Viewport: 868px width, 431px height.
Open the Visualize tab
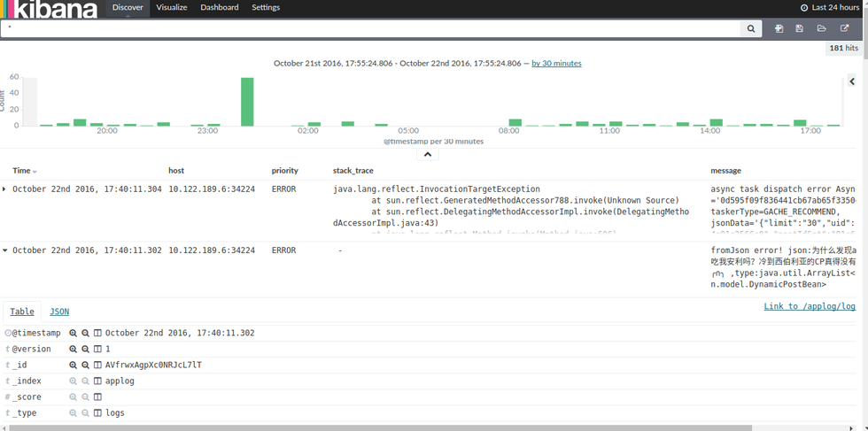tap(172, 7)
